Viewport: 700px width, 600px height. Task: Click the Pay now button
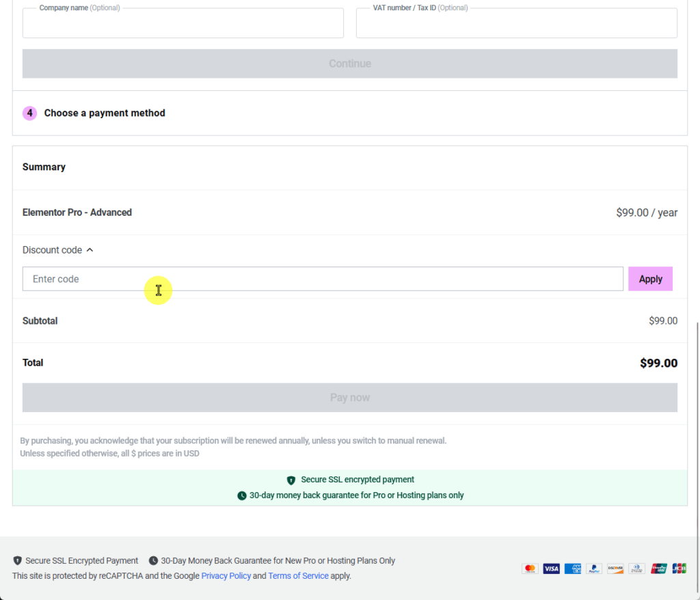point(350,397)
